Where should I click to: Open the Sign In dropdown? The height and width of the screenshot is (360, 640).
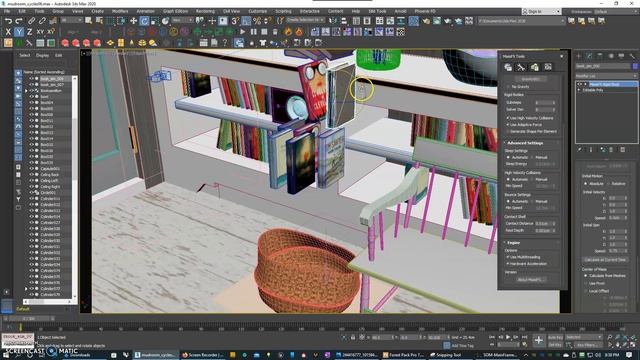point(541,11)
